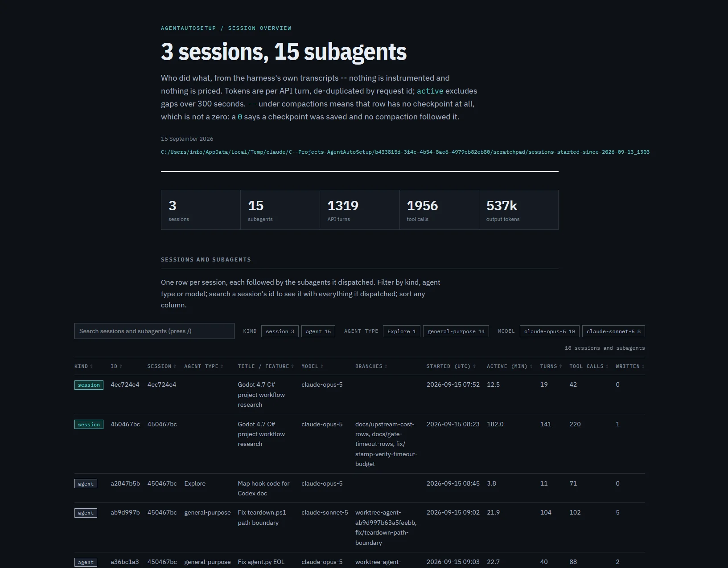This screenshot has width=728, height=568.
Task: Toggle the Explore 1 agent type filter
Action: tap(402, 331)
